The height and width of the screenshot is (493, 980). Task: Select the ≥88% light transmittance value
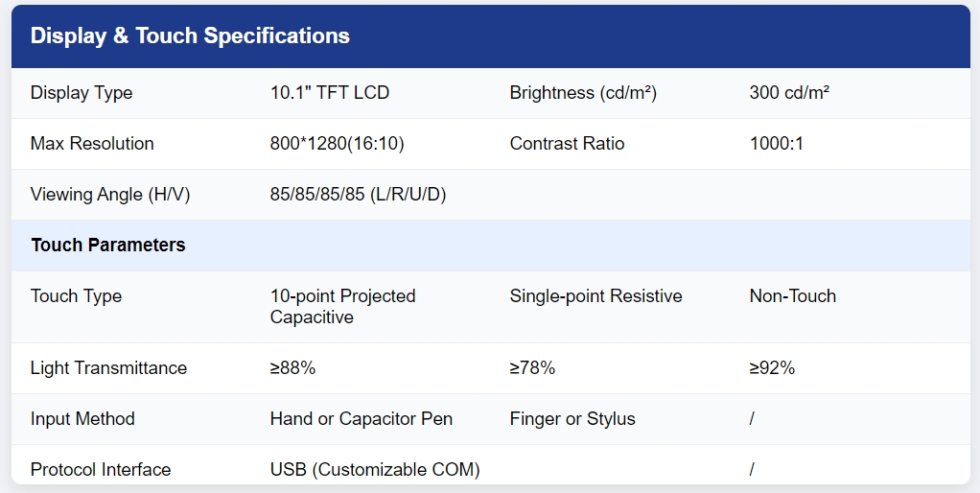(x=292, y=368)
